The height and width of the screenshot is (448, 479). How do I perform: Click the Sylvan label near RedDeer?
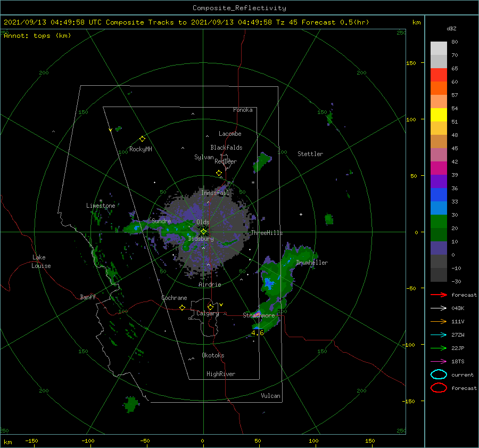[204, 157]
